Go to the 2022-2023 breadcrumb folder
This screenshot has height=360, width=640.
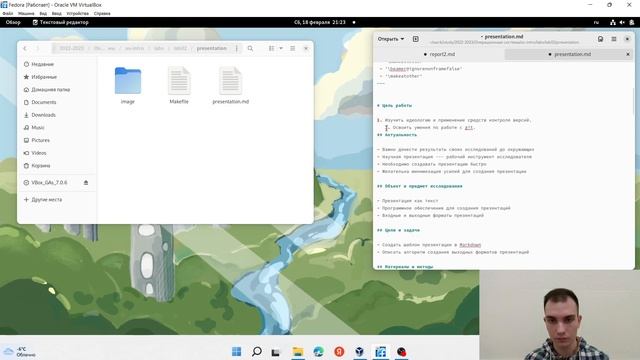71,49
